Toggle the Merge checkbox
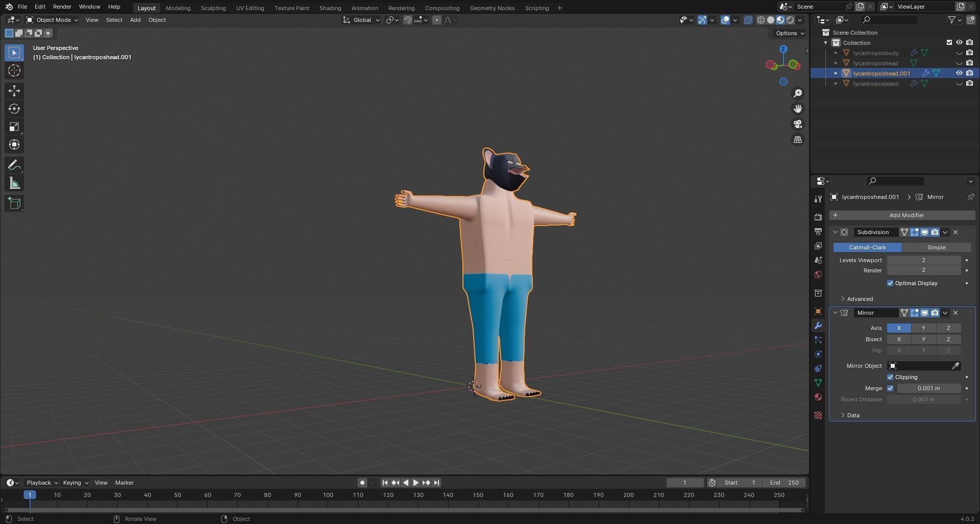Screen dimensions: 980x524 click(x=890, y=388)
